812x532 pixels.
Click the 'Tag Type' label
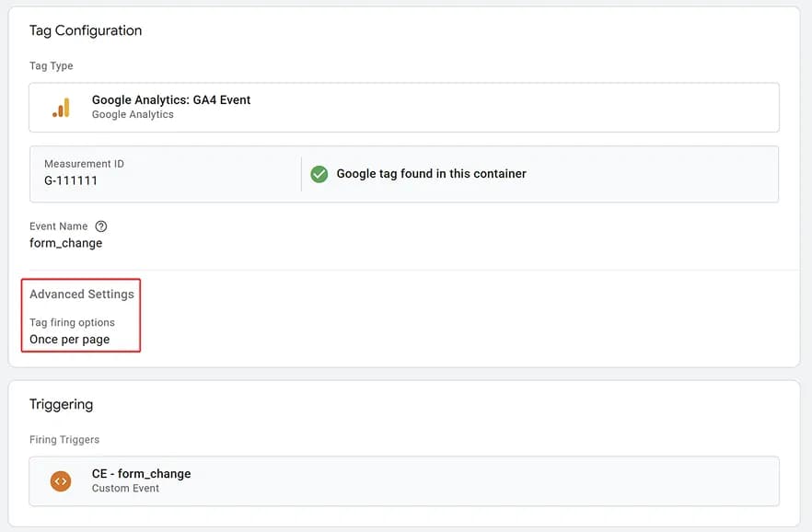coord(52,66)
